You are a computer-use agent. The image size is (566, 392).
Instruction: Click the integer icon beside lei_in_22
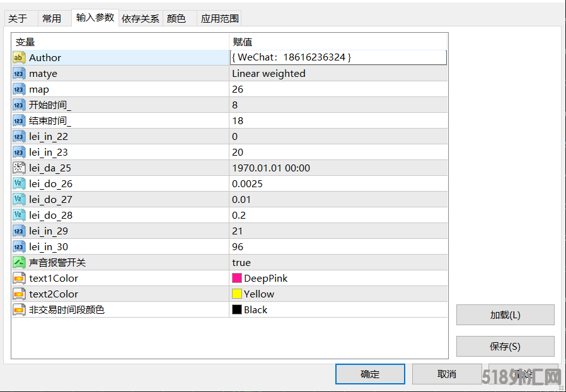point(19,136)
